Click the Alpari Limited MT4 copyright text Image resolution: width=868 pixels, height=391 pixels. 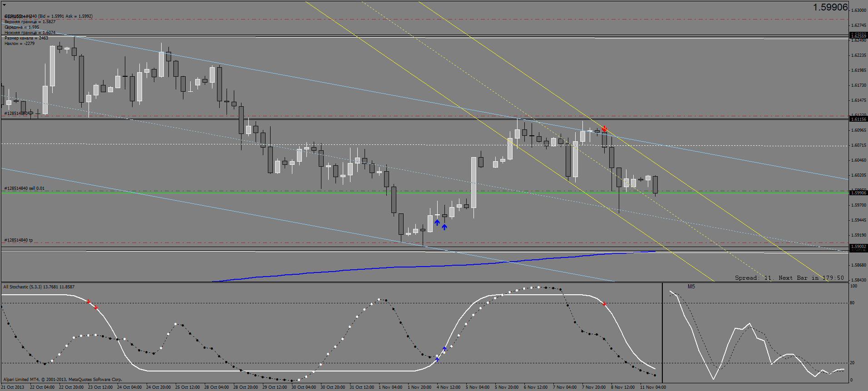click(63, 380)
